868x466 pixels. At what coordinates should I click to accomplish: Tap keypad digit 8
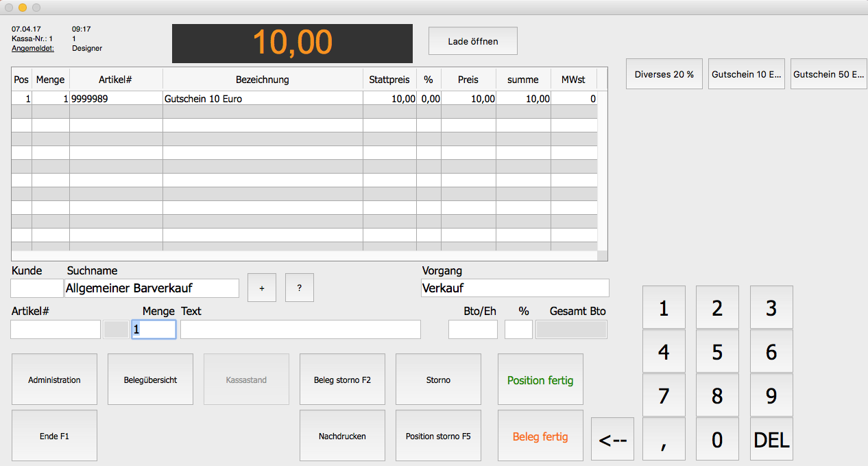(717, 395)
